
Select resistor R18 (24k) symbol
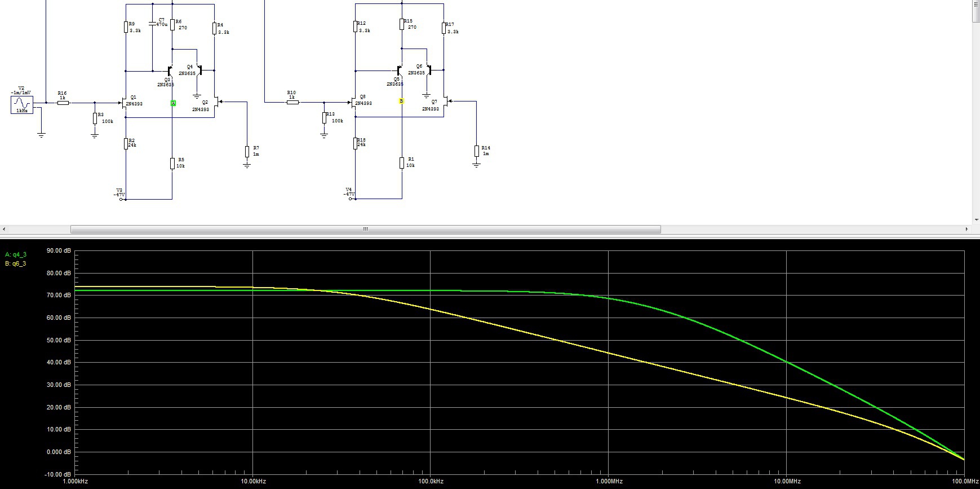(x=356, y=143)
